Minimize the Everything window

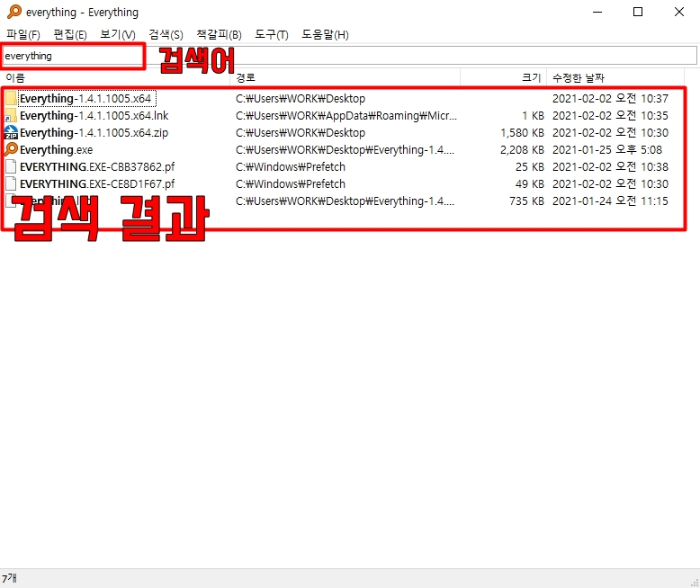coord(597,12)
